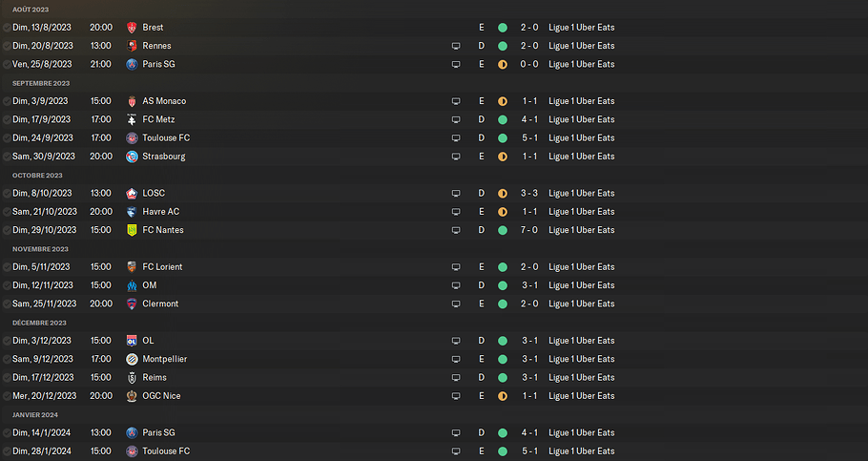Open the FC Metz team link
The image size is (868, 461).
coord(158,119)
